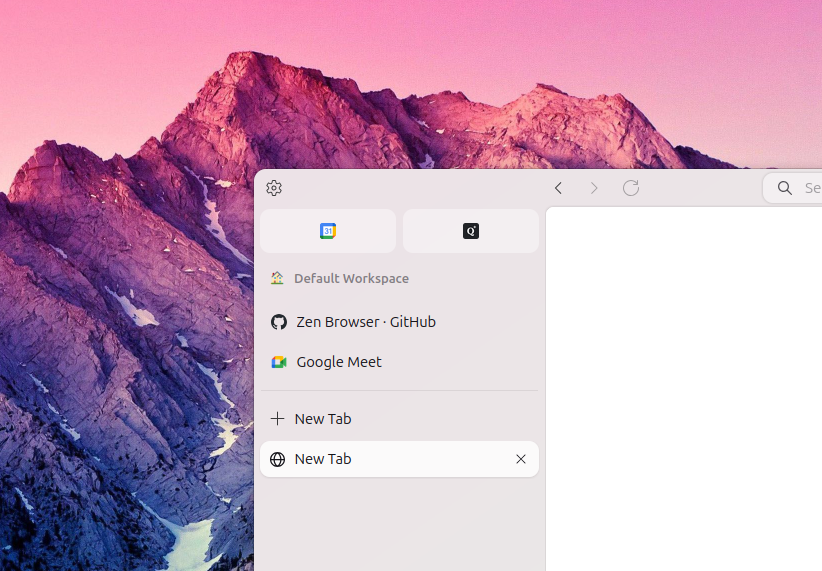Switch to the Google Meet tab
The image size is (822, 571).
pyautogui.click(x=399, y=362)
